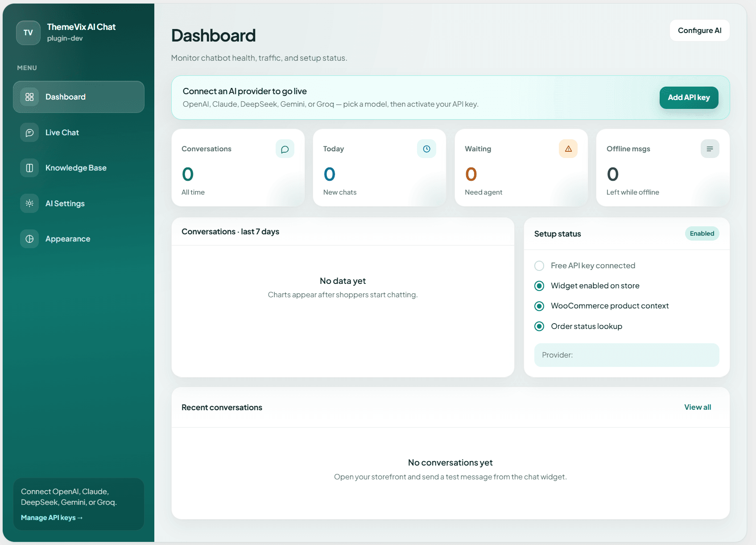Click the Configure AI button
The image size is (756, 545).
[699, 30]
